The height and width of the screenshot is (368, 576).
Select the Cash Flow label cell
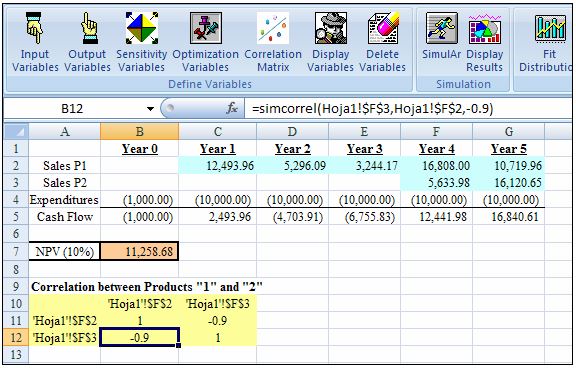[x=65, y=217]
